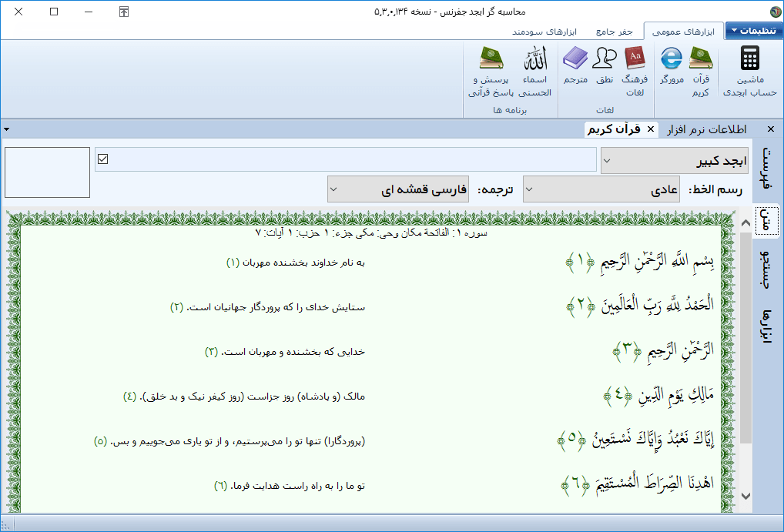784x532 pixels.
Task: Open Quranic question and answer program
Action: click(x=491, y=71)
